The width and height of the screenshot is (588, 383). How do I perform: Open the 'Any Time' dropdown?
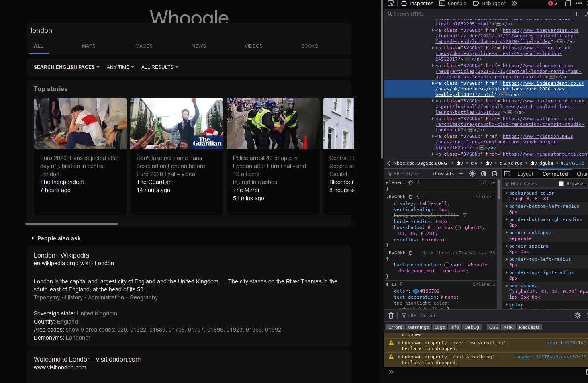click(120, 67)
